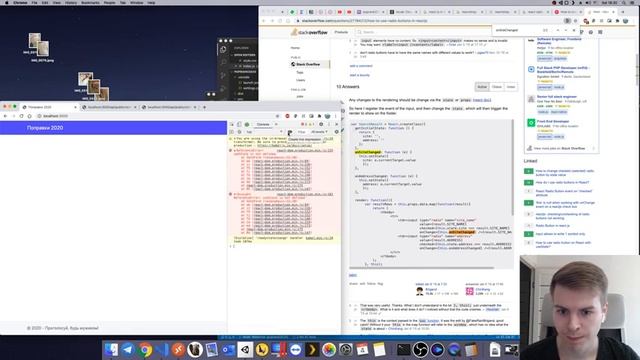This screenshot has height=360, width=640.
Task: Click the console Filter field
Action: (x=302, y=132)
